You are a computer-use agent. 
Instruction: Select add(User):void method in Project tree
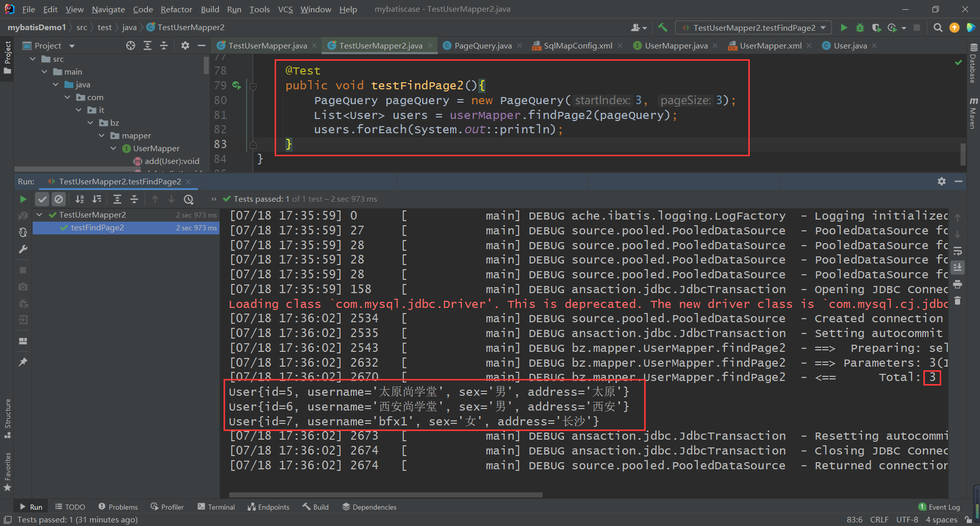click(172, 161)
